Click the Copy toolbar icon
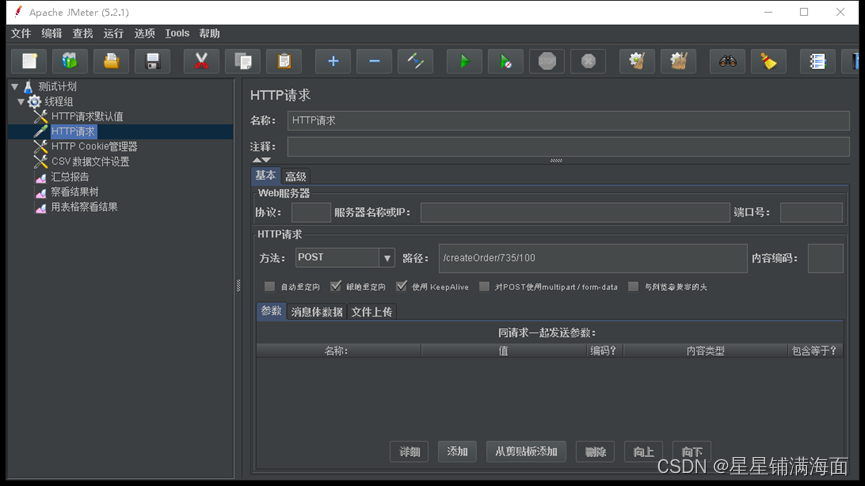The height and width of the screenshot is (486, 865). click(243, 61)
